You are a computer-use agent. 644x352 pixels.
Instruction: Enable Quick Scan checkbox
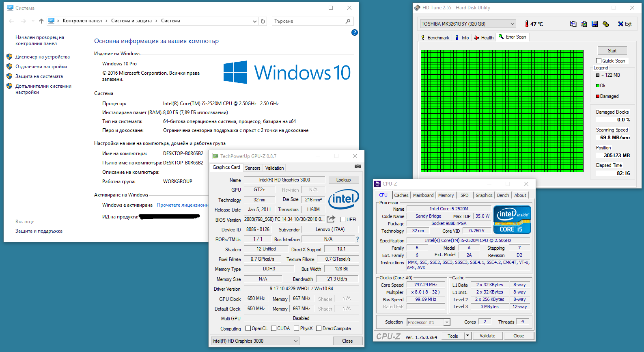coord(599,61)
